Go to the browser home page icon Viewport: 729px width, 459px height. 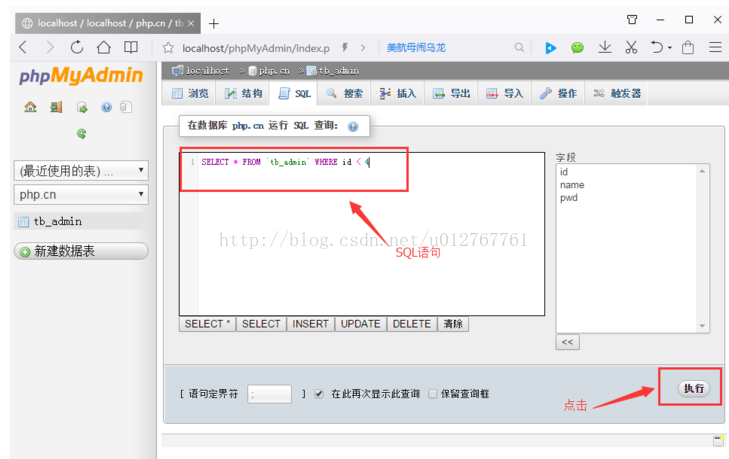104,47
